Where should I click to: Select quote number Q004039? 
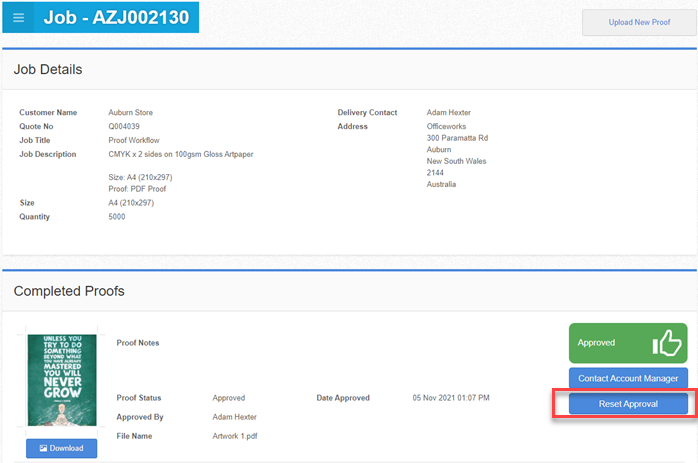tap(124, 126)
